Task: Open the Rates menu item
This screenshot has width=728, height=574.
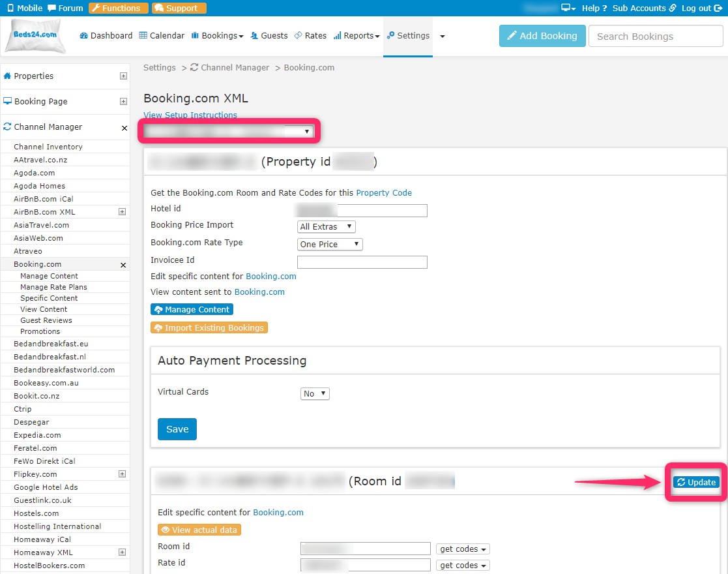Action: coord(310,36)
